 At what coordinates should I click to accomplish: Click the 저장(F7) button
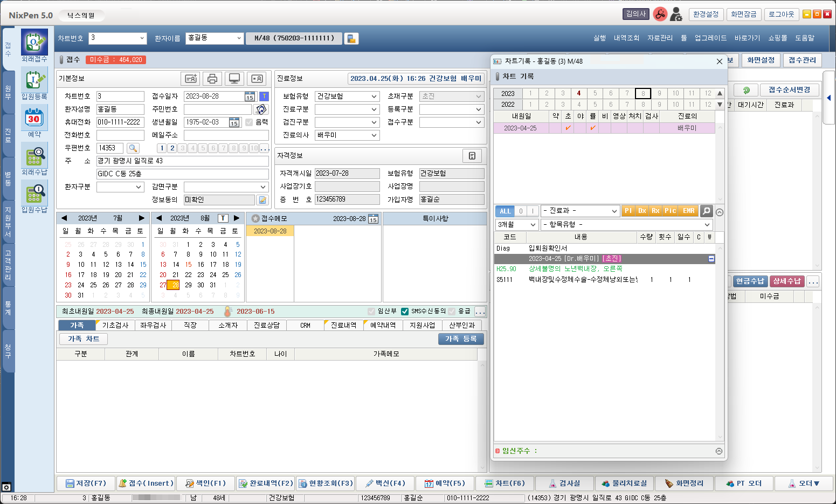86,484
